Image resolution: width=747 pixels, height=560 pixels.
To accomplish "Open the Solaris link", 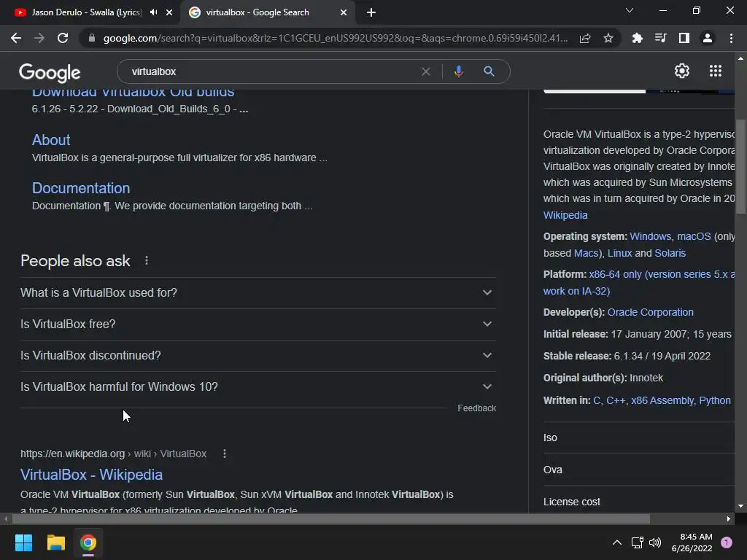I will coord(670,253).
